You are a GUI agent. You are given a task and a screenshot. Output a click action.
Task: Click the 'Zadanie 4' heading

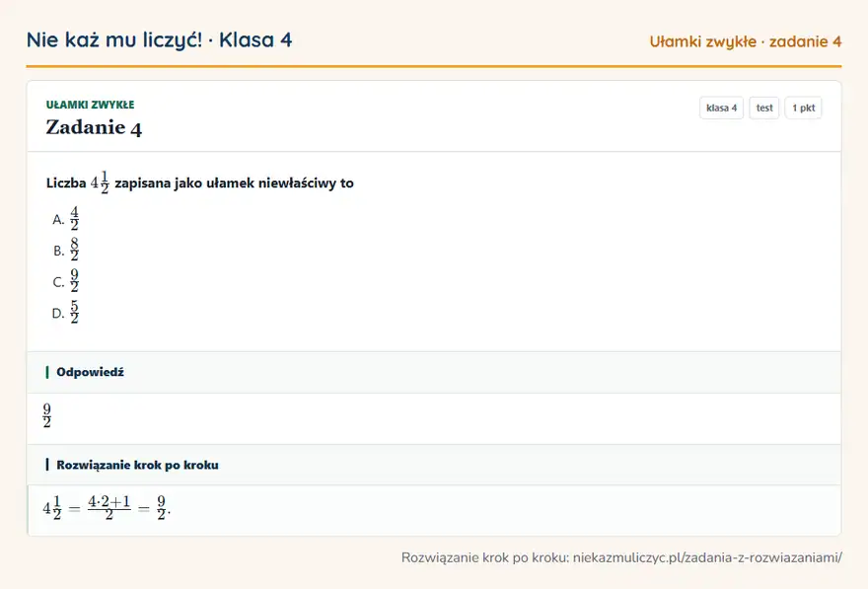pyautogui.click(x=94, y=127)
